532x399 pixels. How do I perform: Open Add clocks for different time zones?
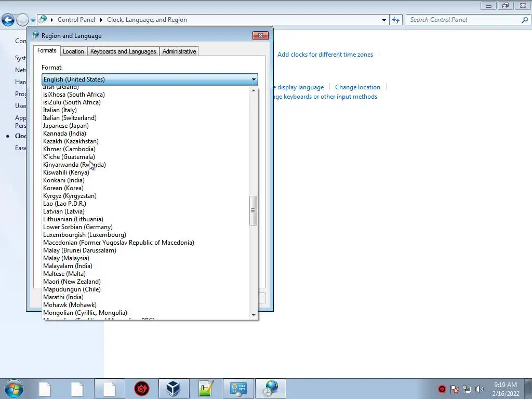pos(325,55)
